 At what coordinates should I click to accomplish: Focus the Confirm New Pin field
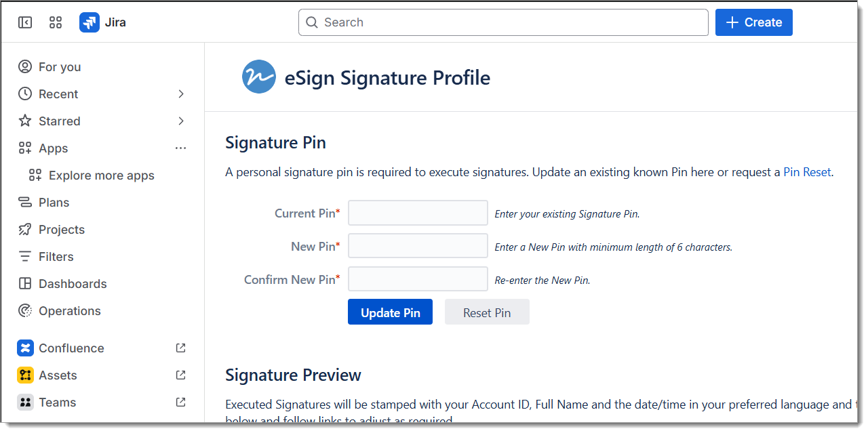point(418,279)
